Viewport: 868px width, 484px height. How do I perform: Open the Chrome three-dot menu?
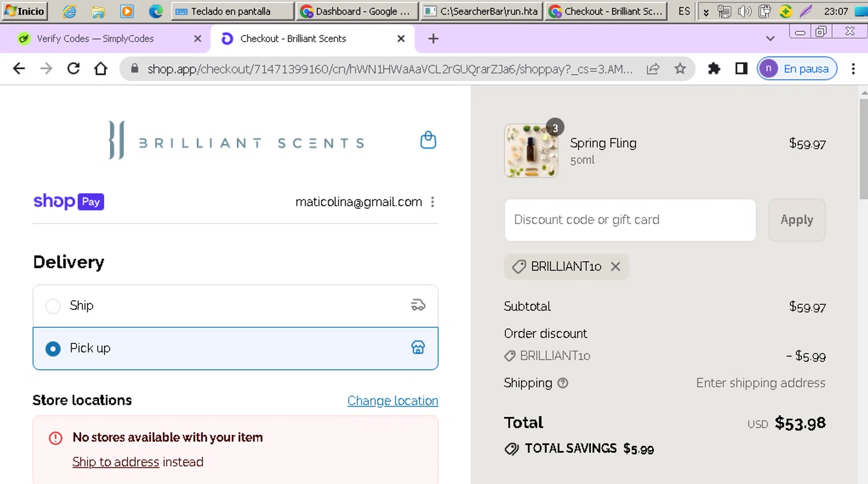854,69
